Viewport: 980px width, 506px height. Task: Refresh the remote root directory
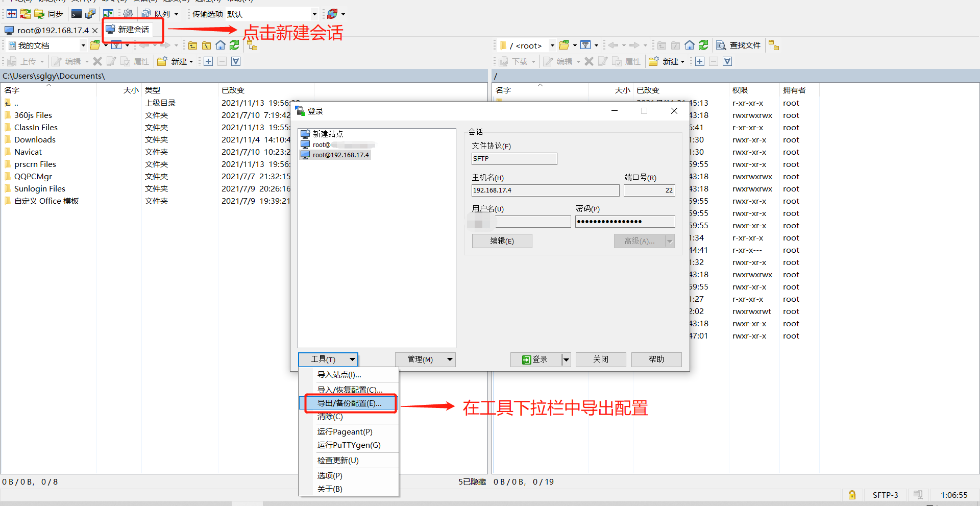pos(703,45)
